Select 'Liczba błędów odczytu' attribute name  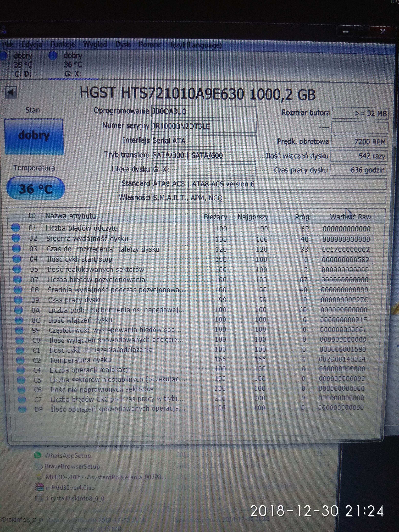82,228
